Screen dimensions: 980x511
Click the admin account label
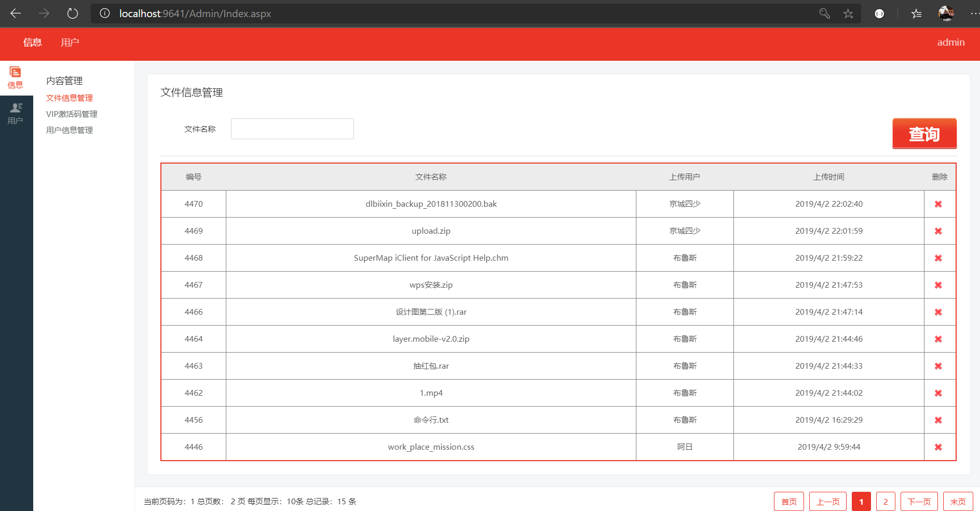click(x=951, y=43)
